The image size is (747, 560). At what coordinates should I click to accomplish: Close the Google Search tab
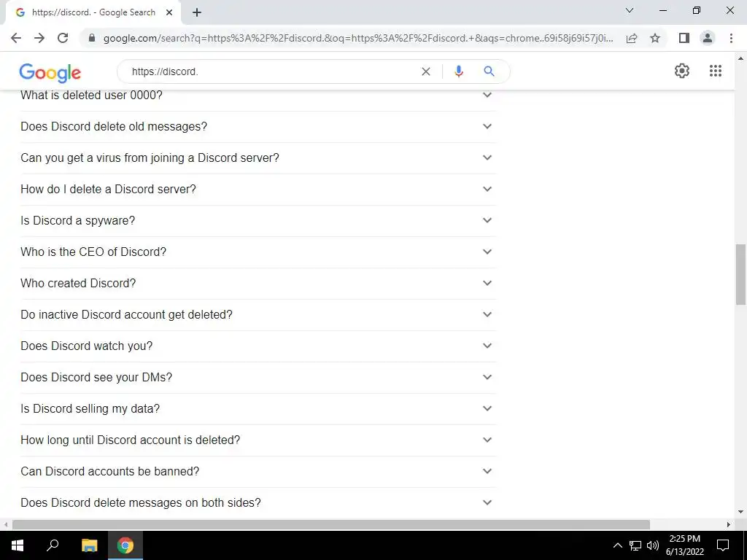pos(169,13)
